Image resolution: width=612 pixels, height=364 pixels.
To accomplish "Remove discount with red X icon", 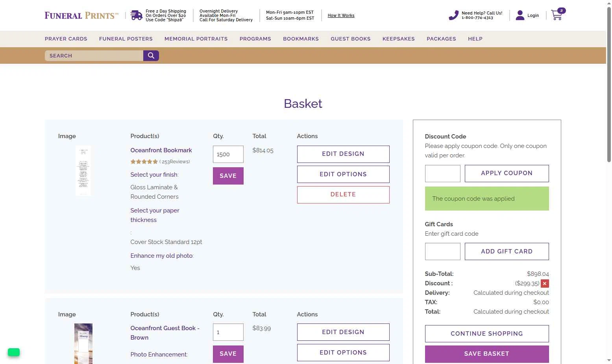I will pos(545,283).
